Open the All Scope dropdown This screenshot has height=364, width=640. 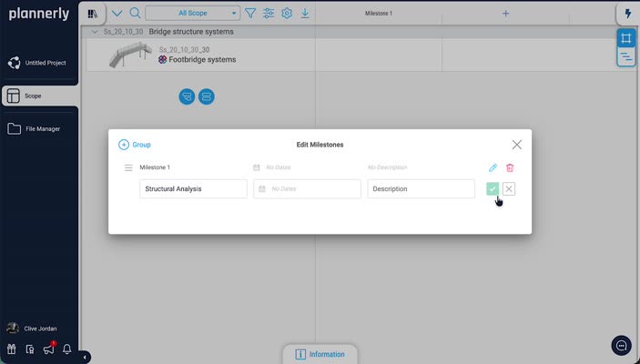click(x=193, y=13)
